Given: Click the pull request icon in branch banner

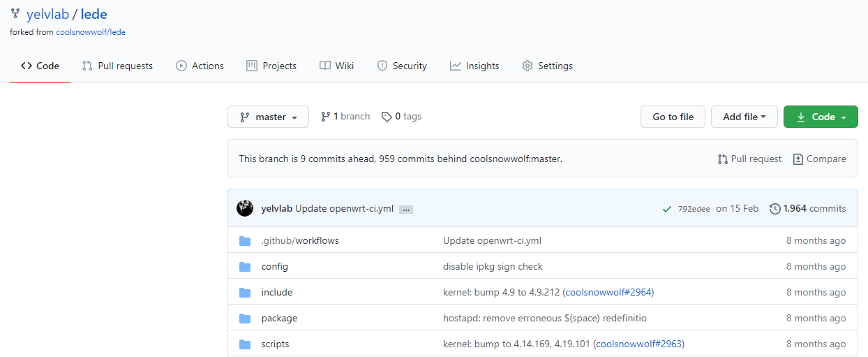Looking at the screenshot, I should pyautogui.click(x=723, y=159).
